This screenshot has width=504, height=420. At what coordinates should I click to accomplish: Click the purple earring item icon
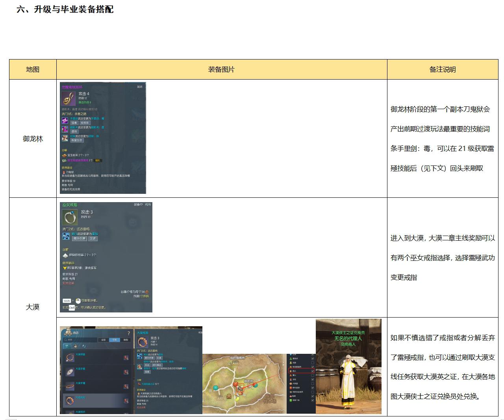click(69, 98)
